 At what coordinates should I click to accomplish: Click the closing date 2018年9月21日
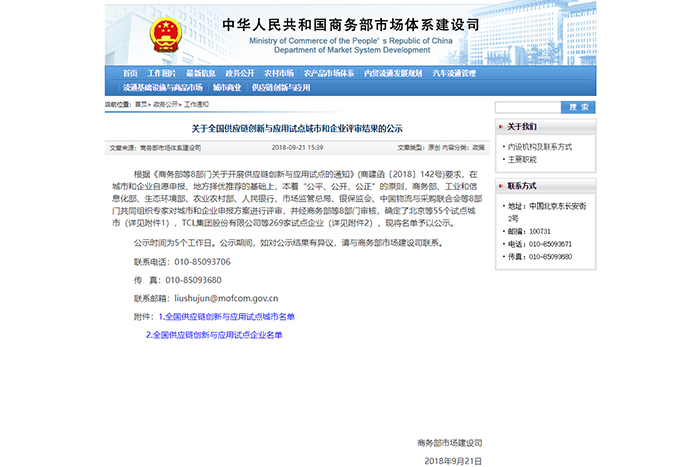(453, 461)
